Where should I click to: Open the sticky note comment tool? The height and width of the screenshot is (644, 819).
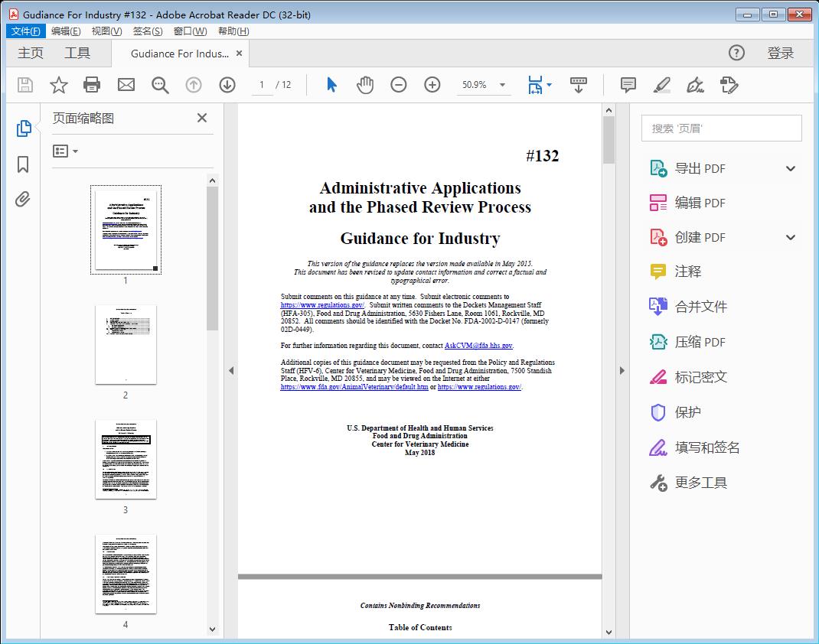tap(628, 85)
